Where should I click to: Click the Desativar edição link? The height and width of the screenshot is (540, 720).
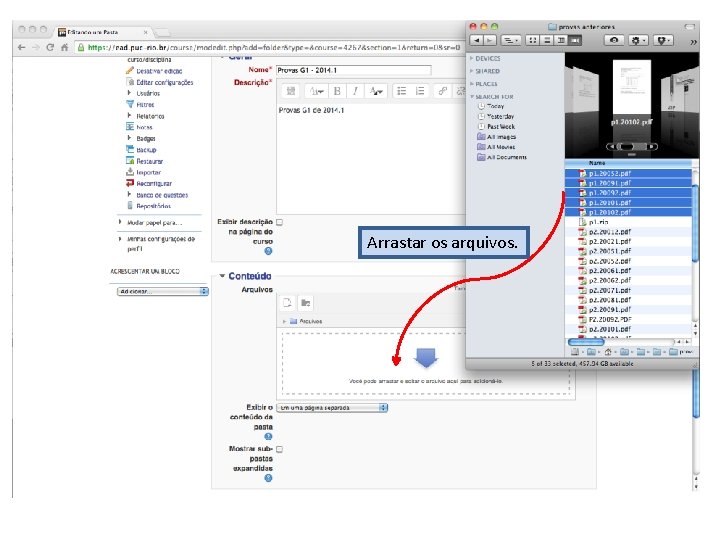[159, 71]
